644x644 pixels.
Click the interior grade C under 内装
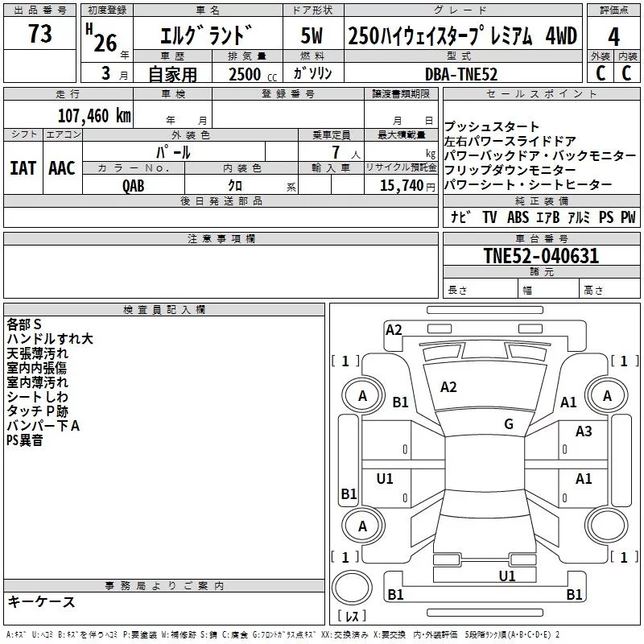tap(626, 73)
